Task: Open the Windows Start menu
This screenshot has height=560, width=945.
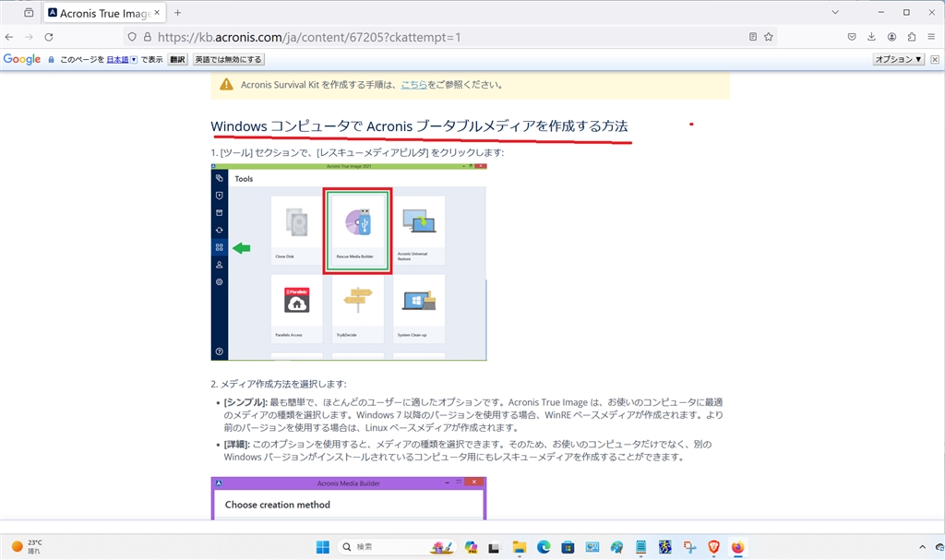Action: [x=323, y=547]
